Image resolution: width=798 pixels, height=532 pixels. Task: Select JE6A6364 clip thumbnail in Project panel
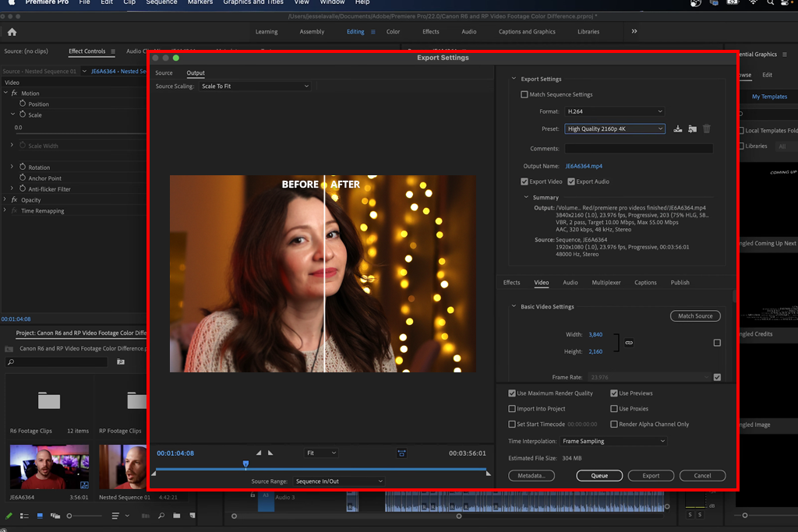(x=49, y=467)
